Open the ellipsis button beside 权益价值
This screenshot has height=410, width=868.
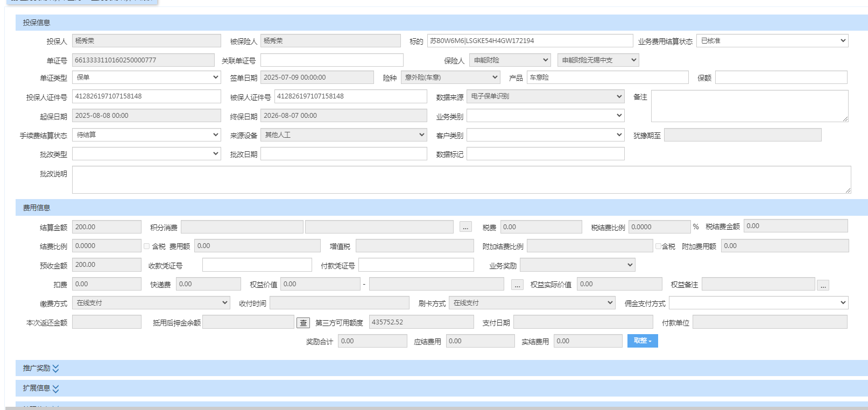(x=517, y=285)
